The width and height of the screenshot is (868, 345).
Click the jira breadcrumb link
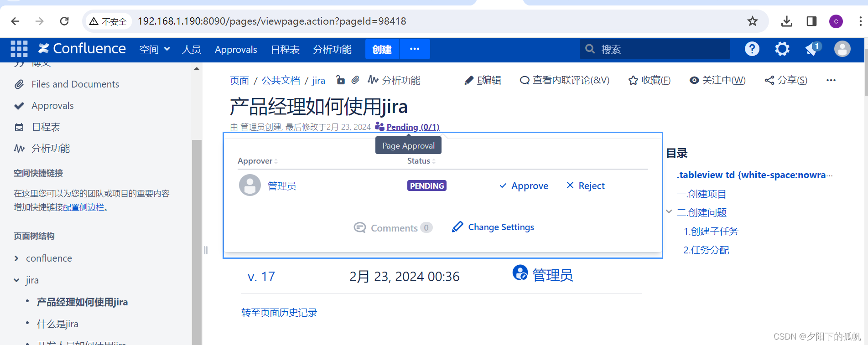click(x=318, y=81)
